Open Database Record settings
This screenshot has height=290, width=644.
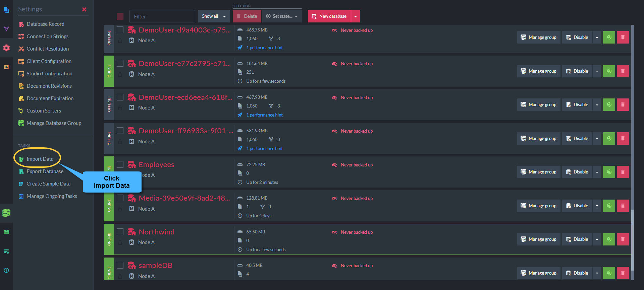click(45, 24)
